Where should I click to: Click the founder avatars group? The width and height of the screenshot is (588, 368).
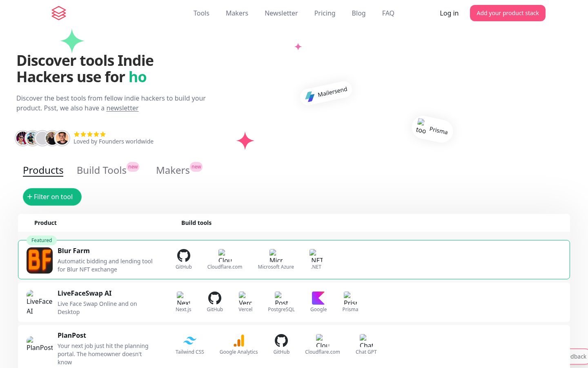[x=42, y=138]
